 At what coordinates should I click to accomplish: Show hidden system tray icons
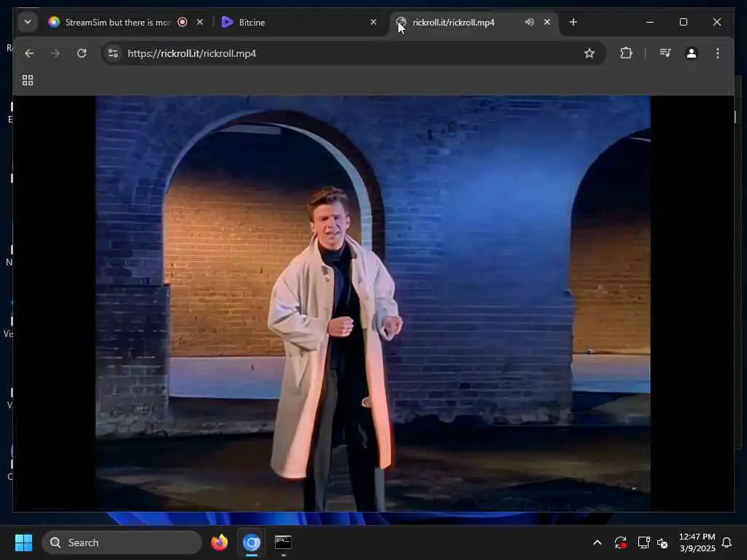coord(597,542)
